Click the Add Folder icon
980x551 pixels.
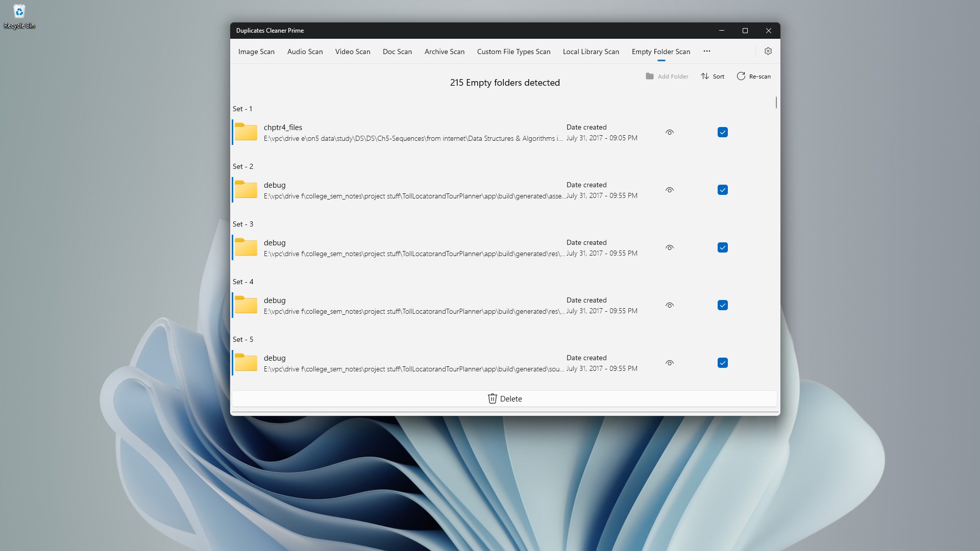[649, 76]
